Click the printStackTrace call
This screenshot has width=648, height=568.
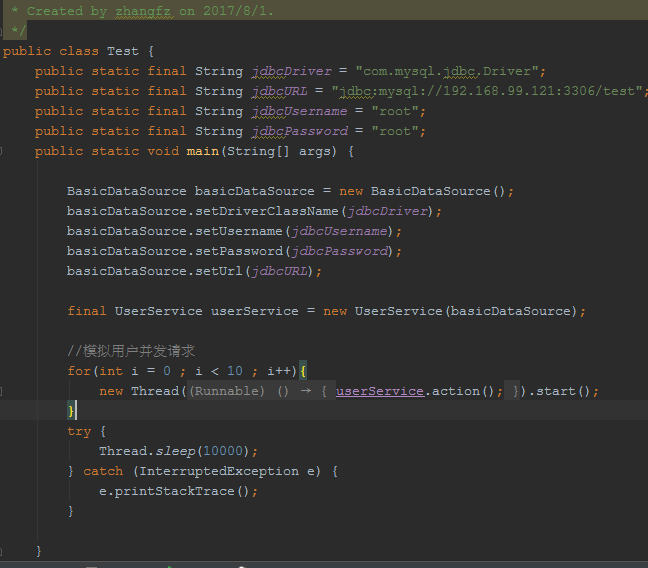(x=174, y=491)
